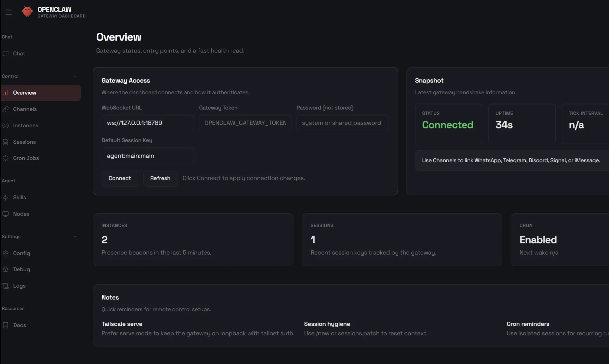
Task: Click the OpenClaw red mascot logo
Action: tap(27, 12)
